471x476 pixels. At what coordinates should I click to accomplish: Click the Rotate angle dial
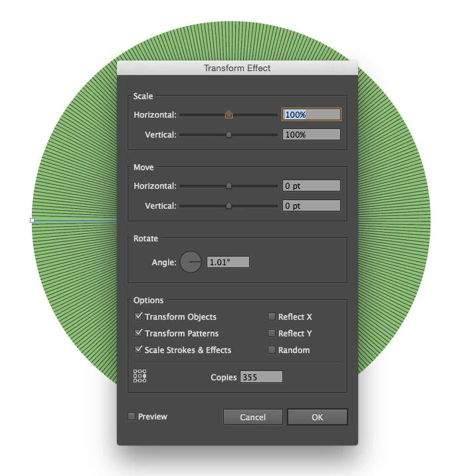tap(191, 262)
